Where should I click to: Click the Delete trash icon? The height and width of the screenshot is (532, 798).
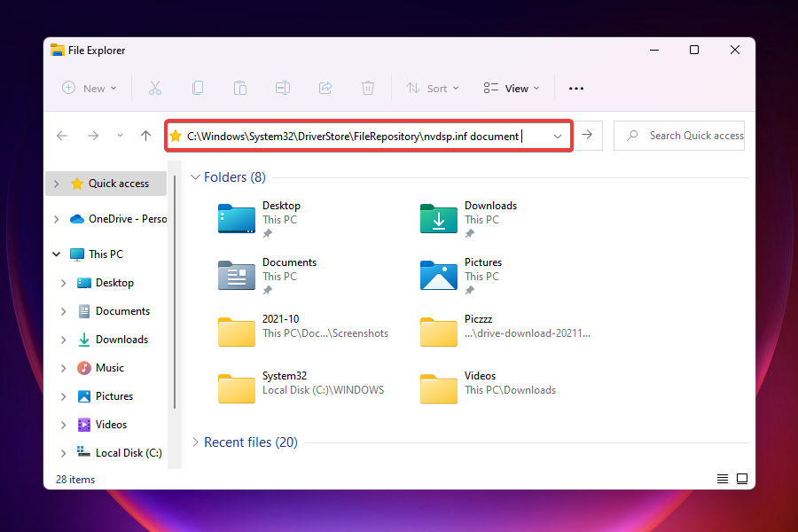click(x=368, y=88)
